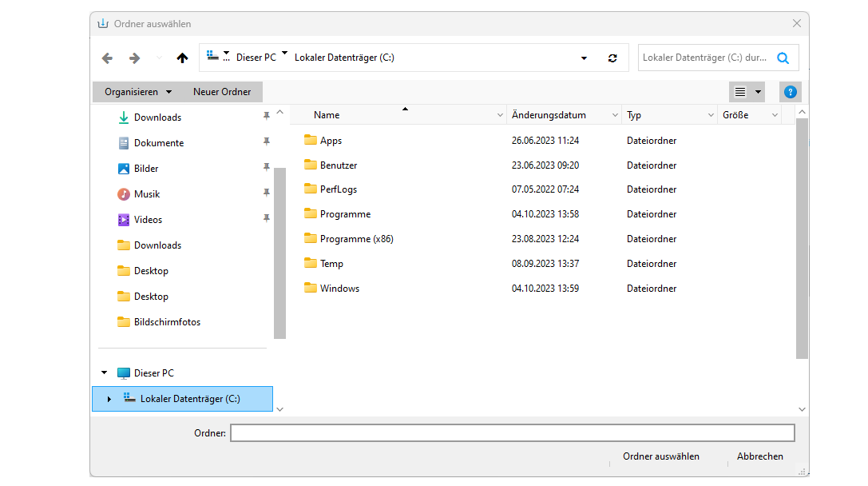868x486 pixels.
Task: Click the pin icon beside Videos
Action: [266, 217]
